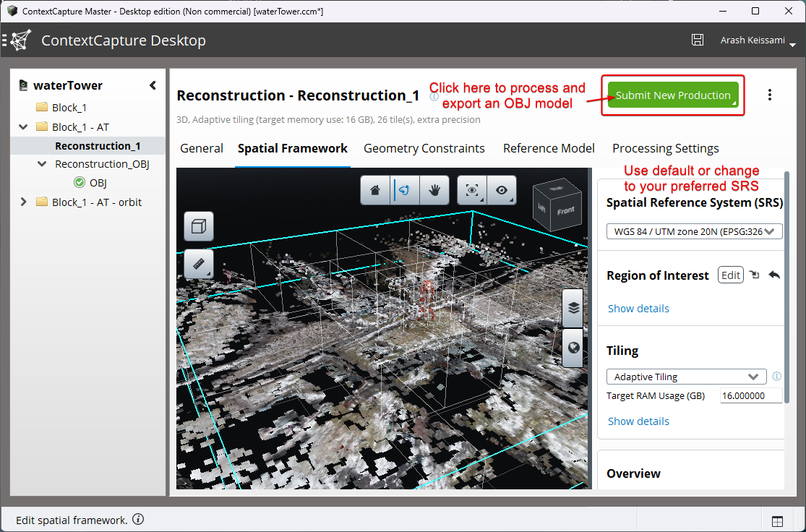
Task: Select Reconstruction_1 in the project tree
Action: 98,146
